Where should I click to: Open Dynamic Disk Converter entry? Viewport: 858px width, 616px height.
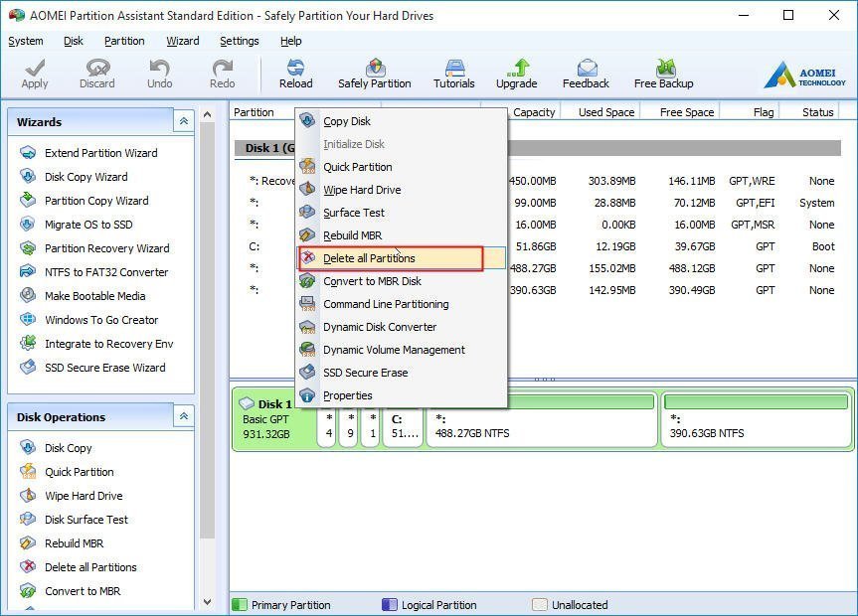[x=401, y=327]
